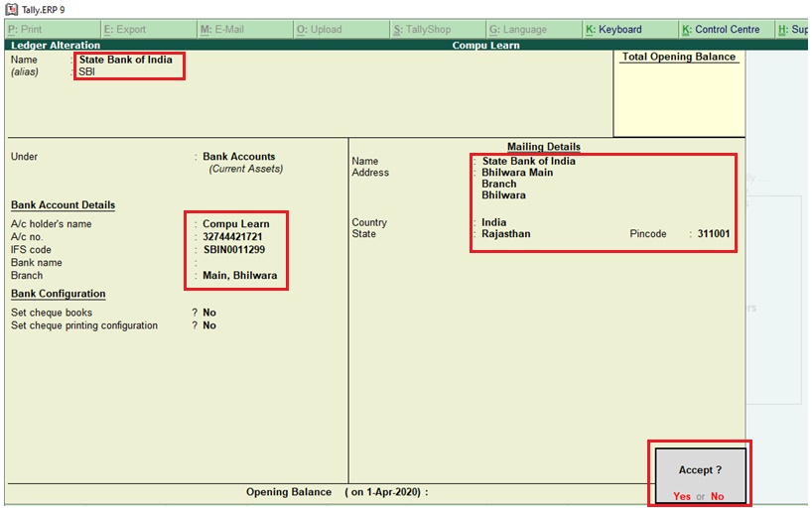Click the Bank Account Details heading
812x508 pixels.
(64, 205)
